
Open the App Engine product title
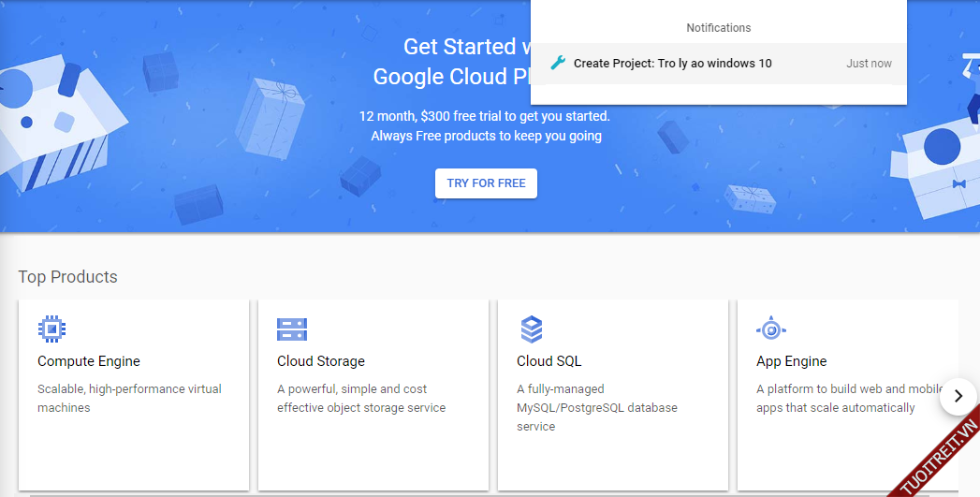[792, 361]
